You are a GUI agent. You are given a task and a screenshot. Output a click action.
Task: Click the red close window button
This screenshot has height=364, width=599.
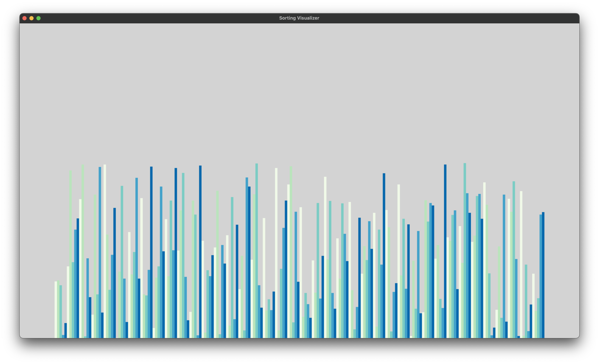tap(24, 18)
